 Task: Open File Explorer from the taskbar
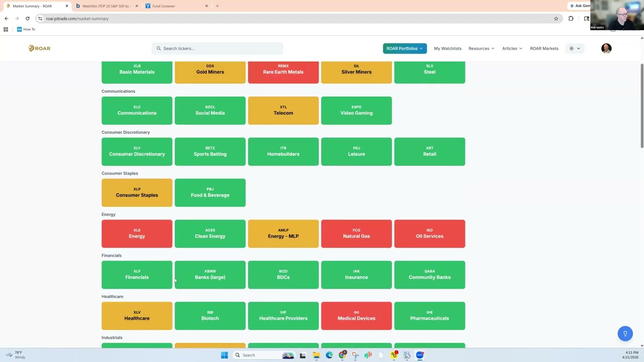(x=316, y=355)
